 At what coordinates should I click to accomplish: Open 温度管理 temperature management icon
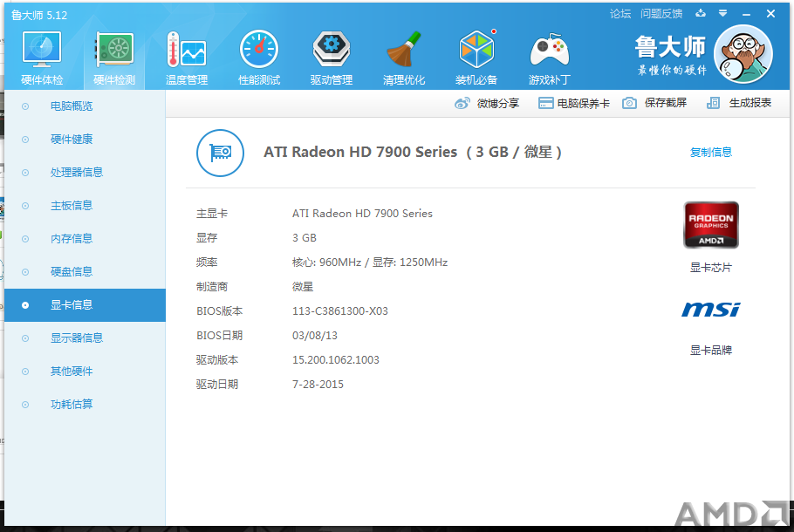[187, 50]
